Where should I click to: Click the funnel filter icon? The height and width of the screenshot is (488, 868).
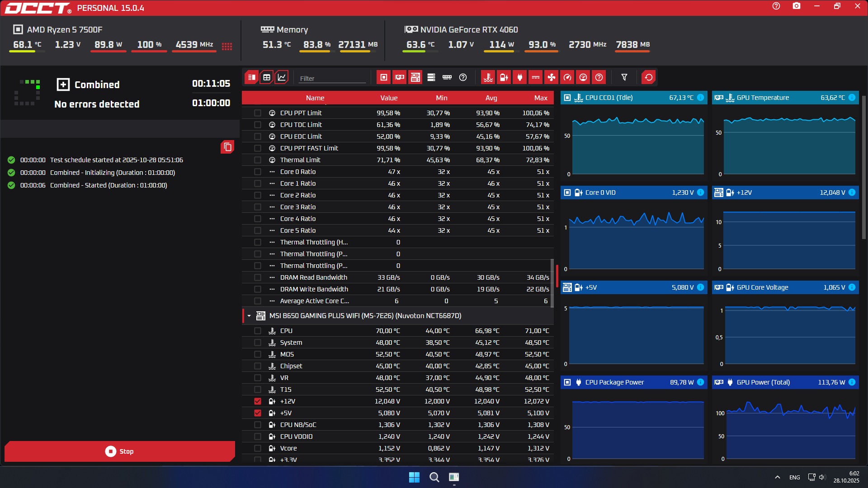[624, 77]
